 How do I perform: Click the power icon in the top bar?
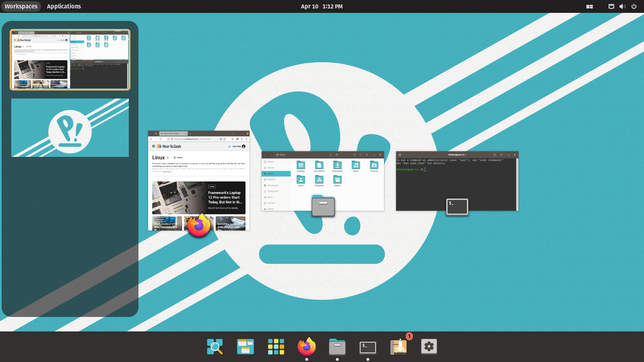(x=634, y=6)
